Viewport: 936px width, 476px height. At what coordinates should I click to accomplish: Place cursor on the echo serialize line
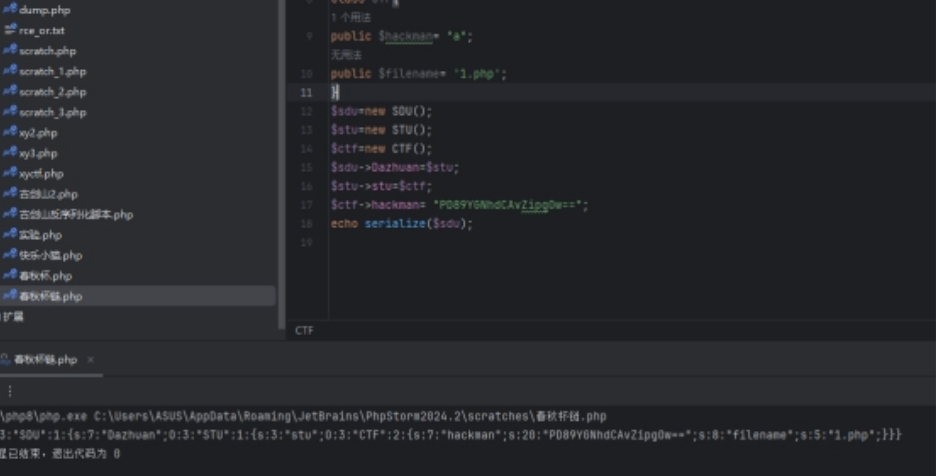(x=402, y=224)
